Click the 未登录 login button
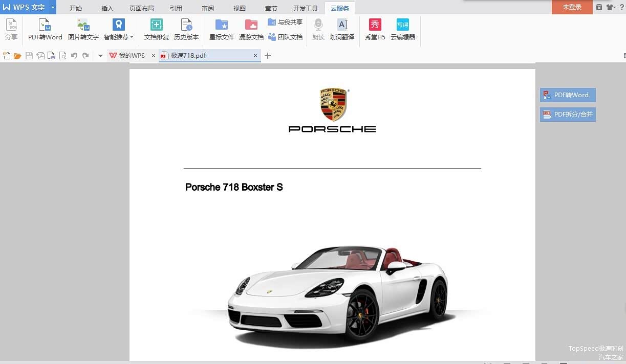 572,7
